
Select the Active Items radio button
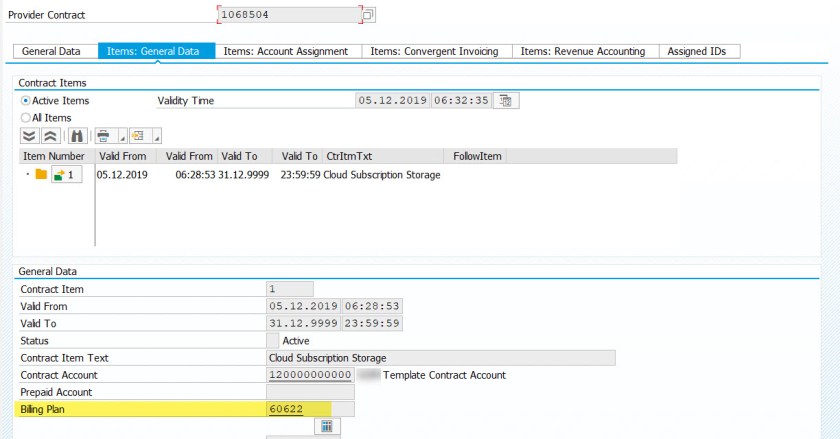[x=26, y=101]
